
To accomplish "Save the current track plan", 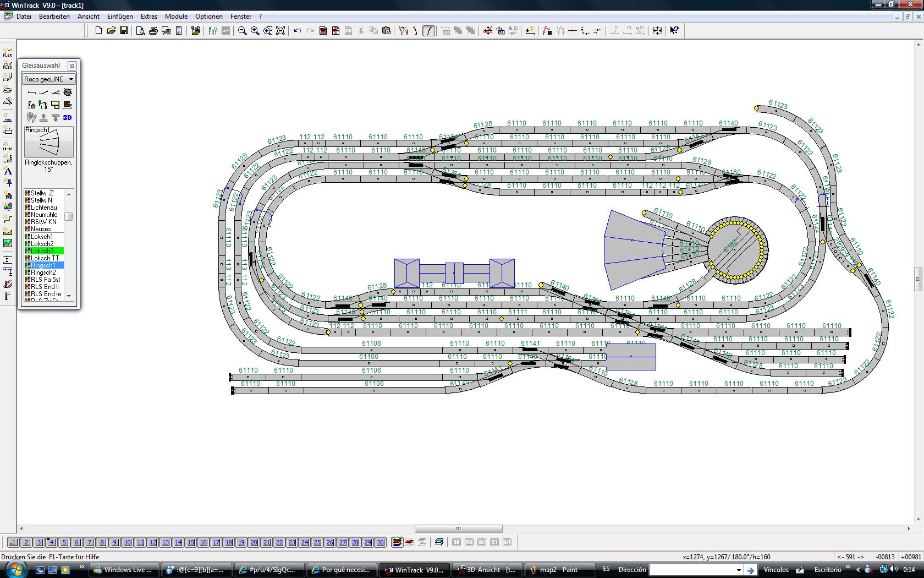I will pos(124,30).
